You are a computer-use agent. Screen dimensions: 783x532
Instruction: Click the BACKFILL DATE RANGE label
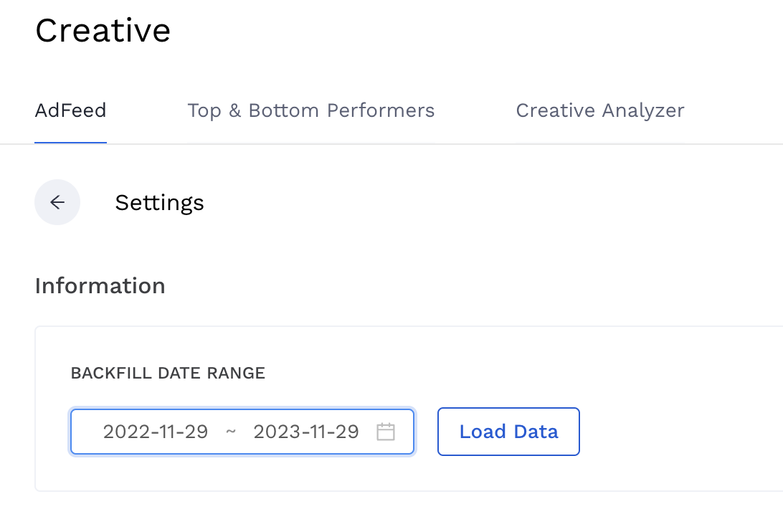coord(168,373)
